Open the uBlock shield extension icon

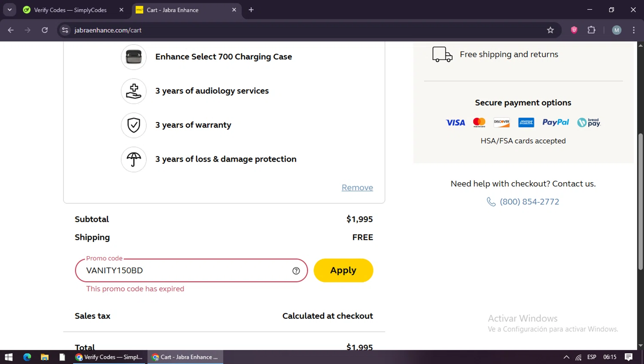[574, 30]
